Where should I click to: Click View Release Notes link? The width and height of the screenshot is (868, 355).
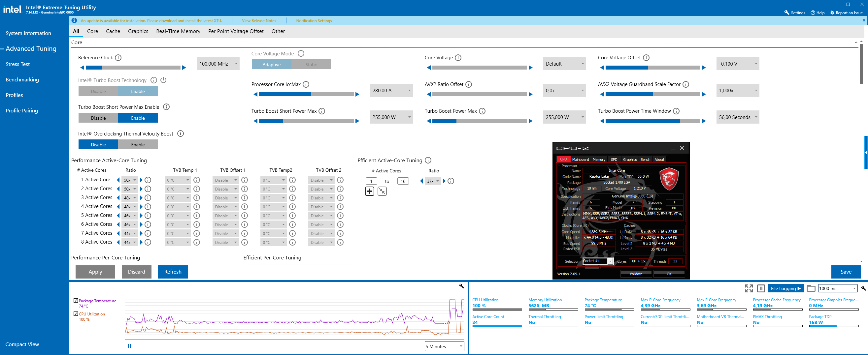[x=259, y=20]
